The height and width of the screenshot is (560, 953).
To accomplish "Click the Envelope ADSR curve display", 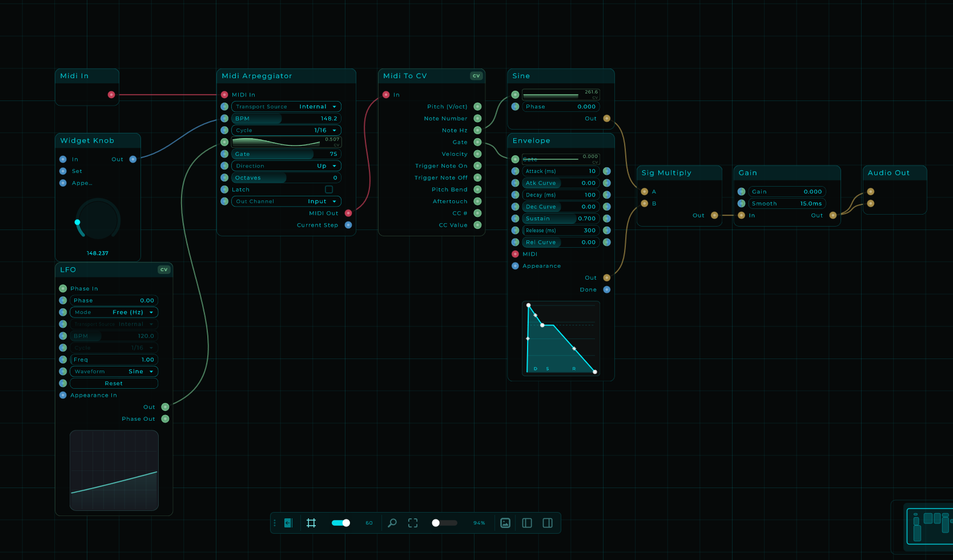I will coord(561,339).
